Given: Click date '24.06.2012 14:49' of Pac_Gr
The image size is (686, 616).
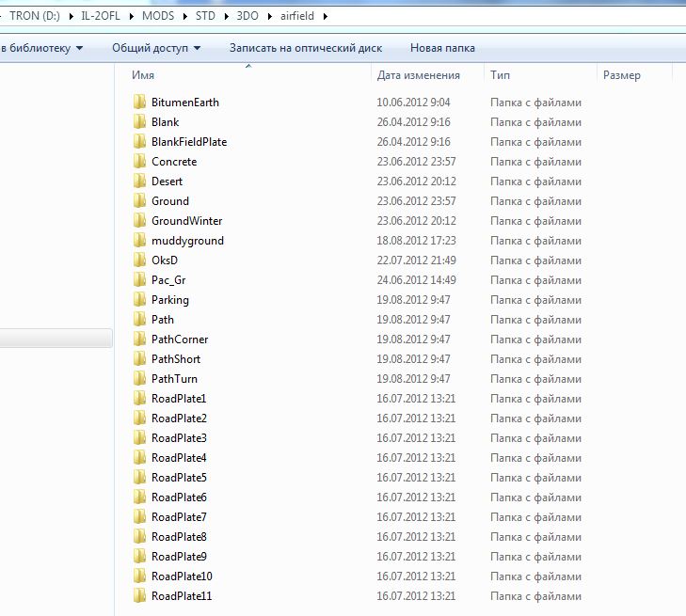Looking at the screenshot, I should [x=417, y=280].
